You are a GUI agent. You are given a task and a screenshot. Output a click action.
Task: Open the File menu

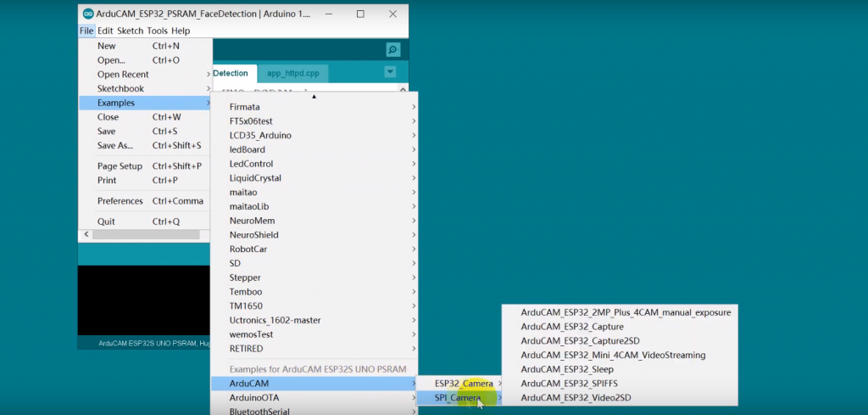[x=86, y=31]
